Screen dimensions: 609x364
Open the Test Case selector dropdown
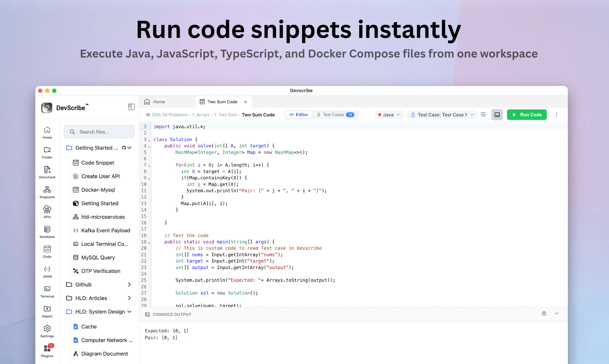point(442,115)
